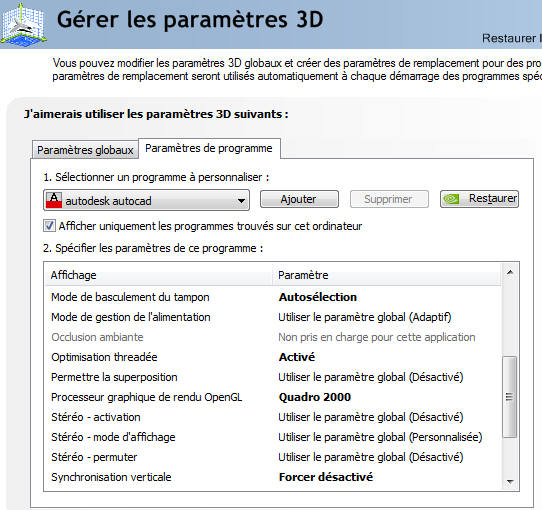542x510 pixels.
Task: Open Synchronisation verticale Forcer désactivé value
Action: (326, 477)
